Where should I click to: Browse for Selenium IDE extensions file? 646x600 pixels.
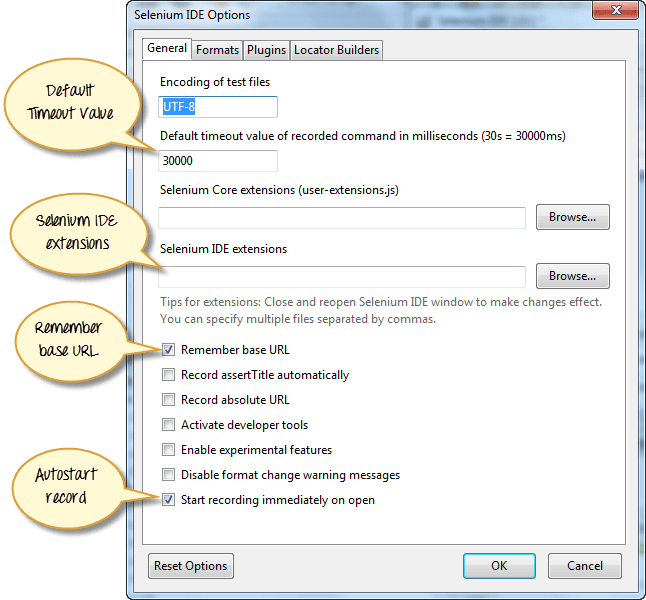[572, 276]
